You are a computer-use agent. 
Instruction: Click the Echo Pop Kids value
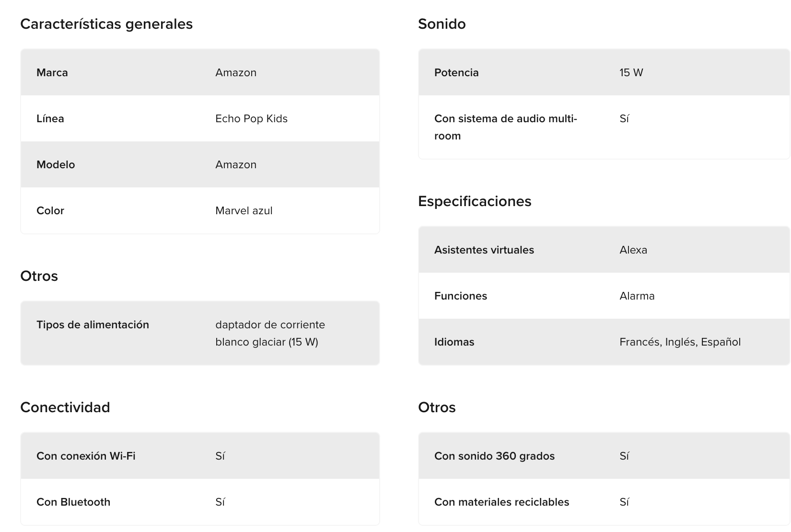(251, 118)
